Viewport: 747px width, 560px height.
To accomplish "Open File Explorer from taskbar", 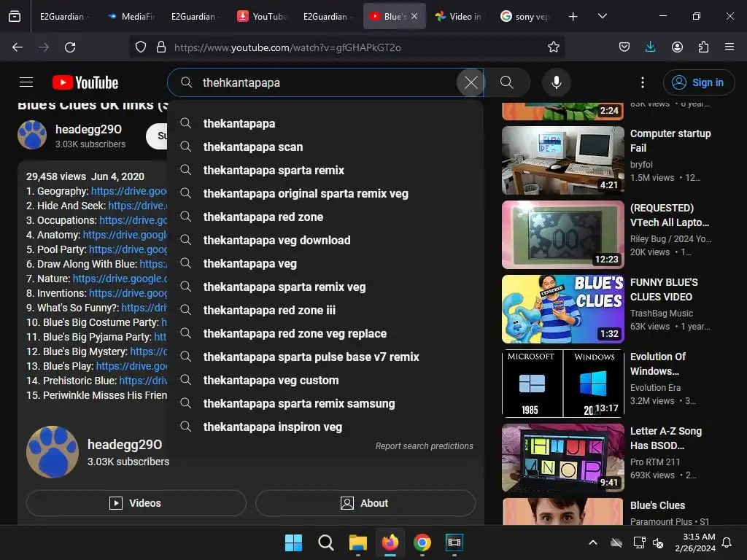I will (x=357, y=542).
